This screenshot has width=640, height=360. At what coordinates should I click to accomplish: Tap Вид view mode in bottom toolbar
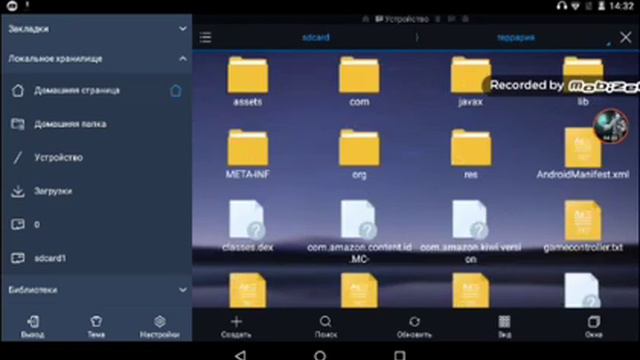click(x=504, y=327)
